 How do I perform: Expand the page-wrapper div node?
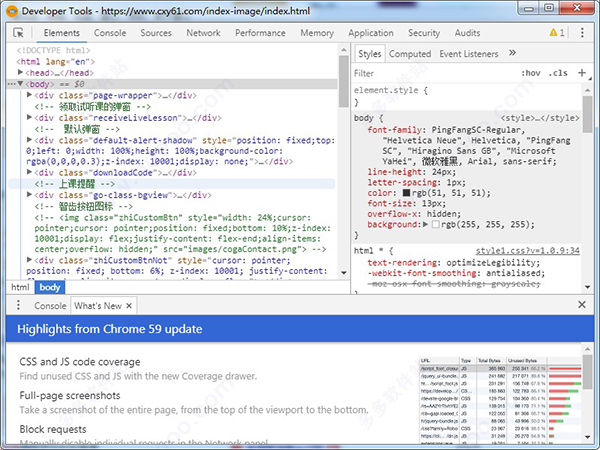pyautogui.click(x=29, y=95)
